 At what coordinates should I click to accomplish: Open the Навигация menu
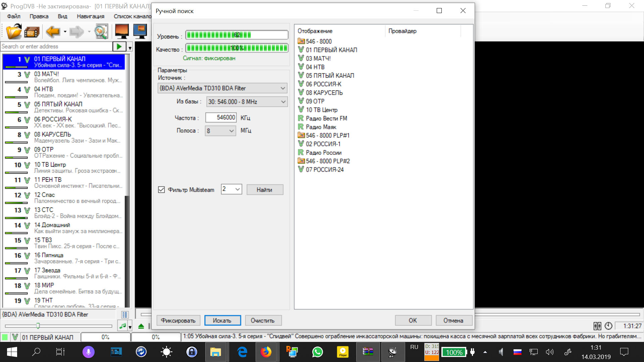90,16
